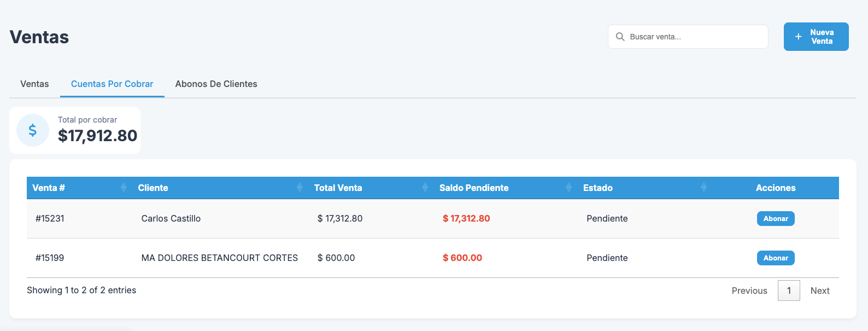
Task: Select the row for sale #15231
Action: pyautogui.click(x=50, y=218)
